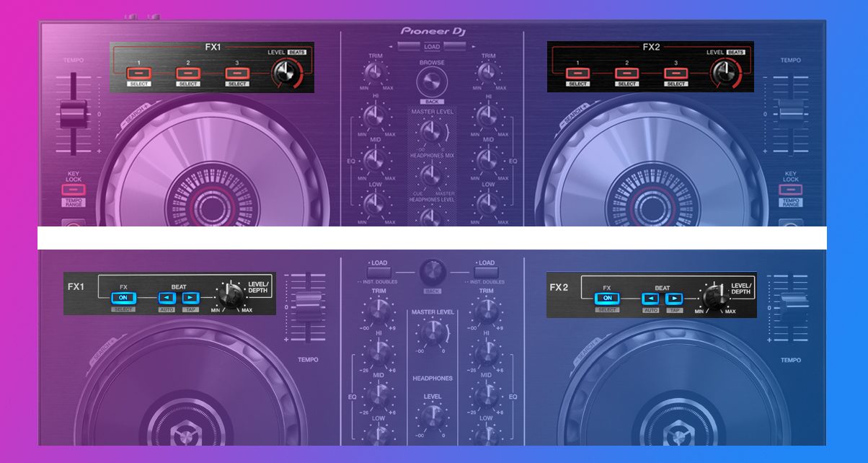Toggle FX2 ON button on lower controller

tap(606, 298)
